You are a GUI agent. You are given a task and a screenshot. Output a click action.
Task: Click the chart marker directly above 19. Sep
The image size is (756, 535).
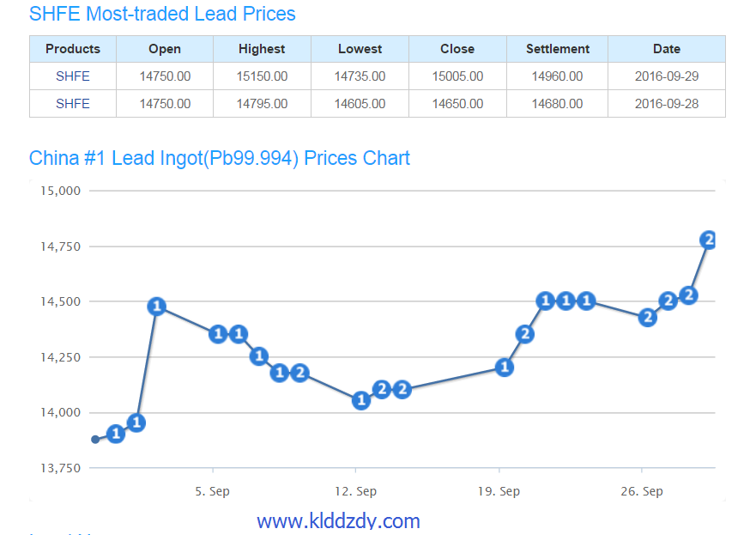pos(505,368)
